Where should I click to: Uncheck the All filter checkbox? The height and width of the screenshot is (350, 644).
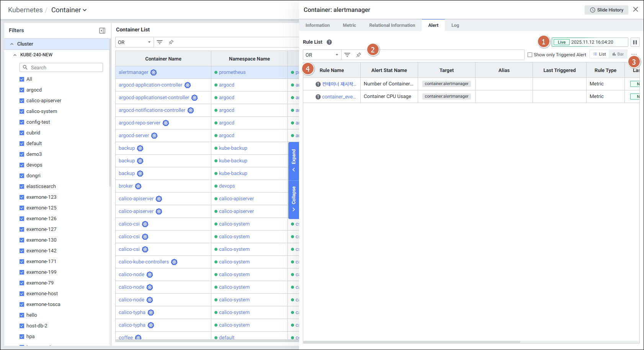(x=22, y=79)
